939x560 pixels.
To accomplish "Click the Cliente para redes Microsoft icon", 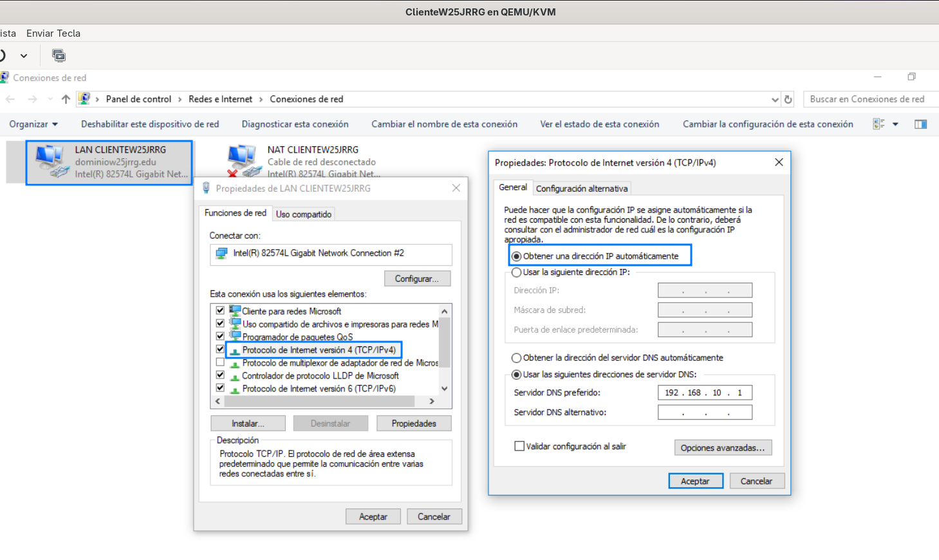I will click(x=235, y=311).
